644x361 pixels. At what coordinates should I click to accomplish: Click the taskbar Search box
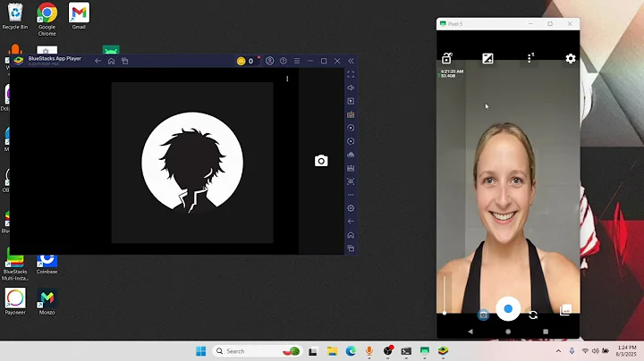[x=257, y=351]
